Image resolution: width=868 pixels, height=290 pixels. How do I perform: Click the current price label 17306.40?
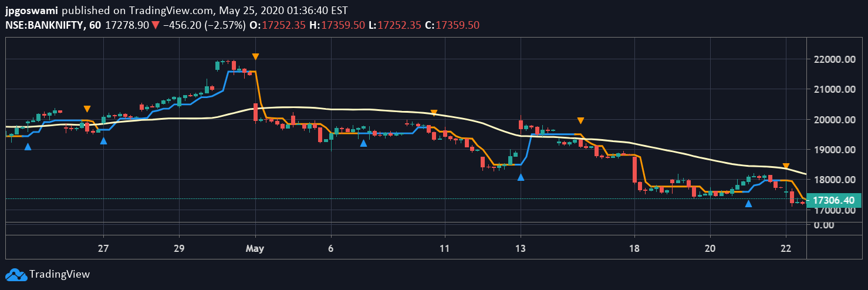click(x=834, y=201)
